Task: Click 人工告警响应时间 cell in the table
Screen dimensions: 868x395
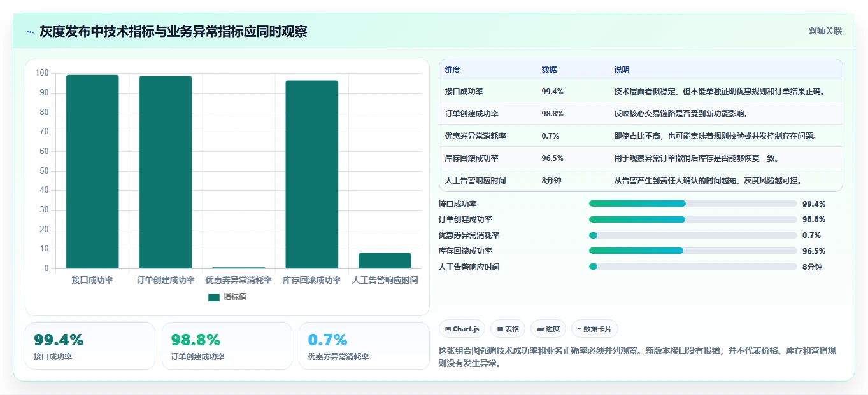Action: pyautogui.click(x=475, y=181)
